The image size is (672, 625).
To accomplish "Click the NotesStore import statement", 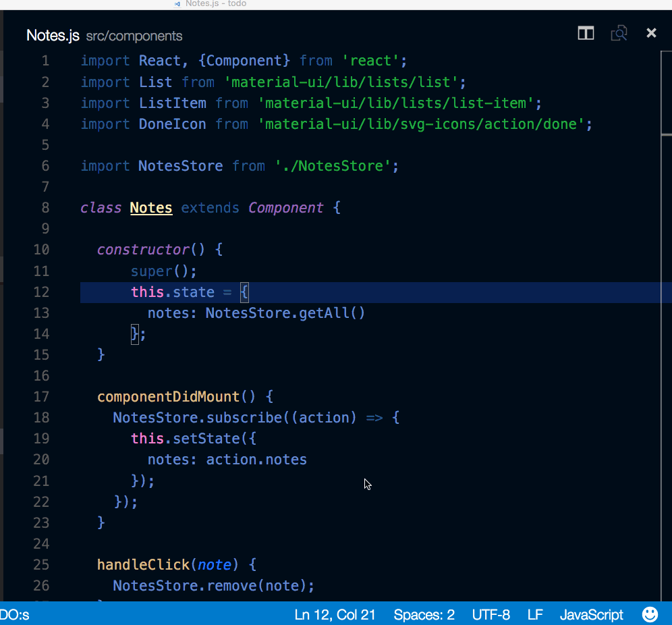I will pos(239,165).
